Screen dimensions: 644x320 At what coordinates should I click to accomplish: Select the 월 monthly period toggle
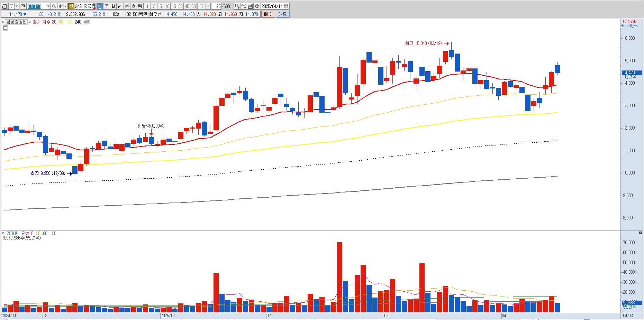tap(113, 6)
